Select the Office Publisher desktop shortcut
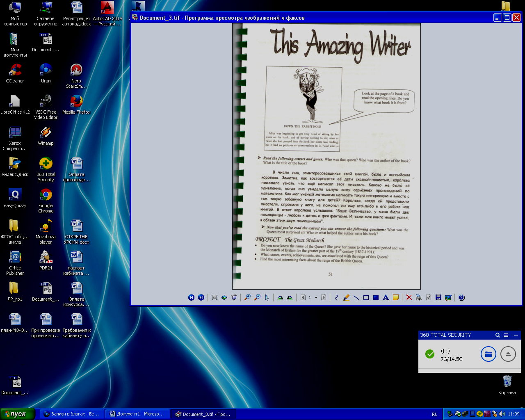 coord(15,263)
